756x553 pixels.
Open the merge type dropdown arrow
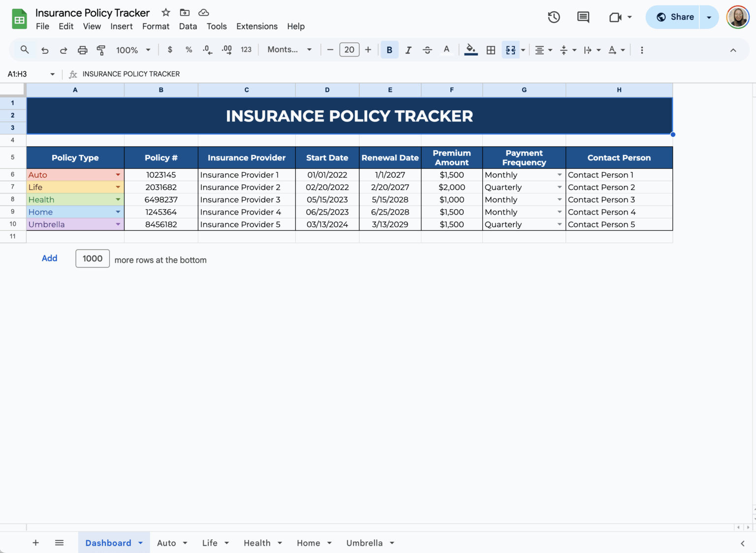click(523, 50)
